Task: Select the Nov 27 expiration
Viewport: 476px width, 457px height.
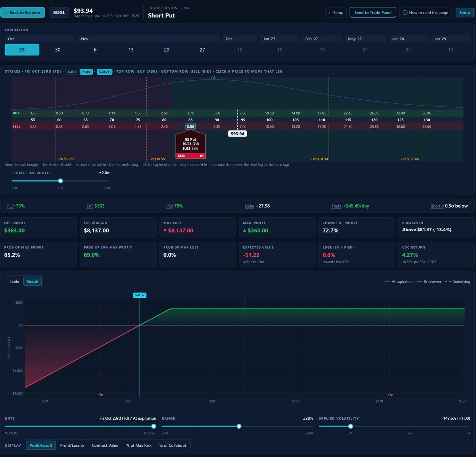Action: click(x=202, y=50)
